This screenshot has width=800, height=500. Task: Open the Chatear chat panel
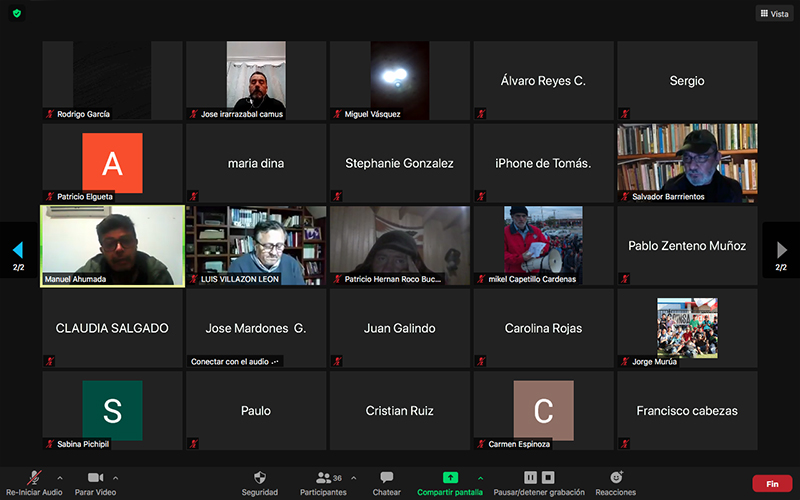click(386, 478)
